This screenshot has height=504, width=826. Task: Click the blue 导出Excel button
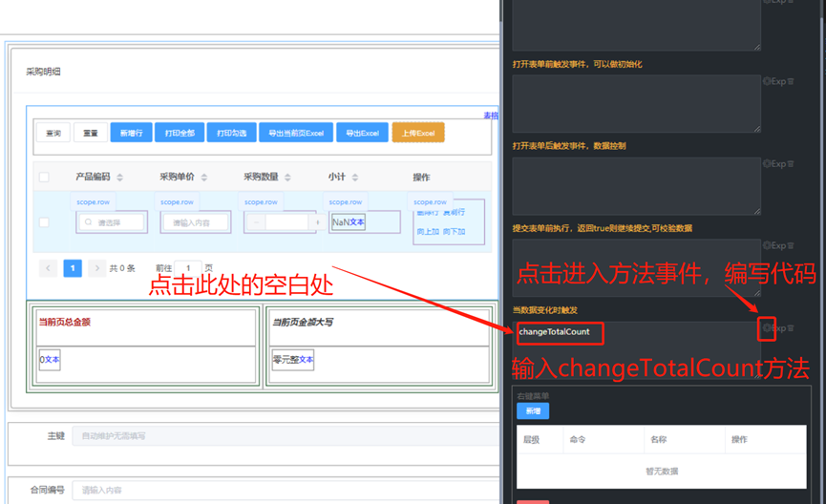coord(363,133)
